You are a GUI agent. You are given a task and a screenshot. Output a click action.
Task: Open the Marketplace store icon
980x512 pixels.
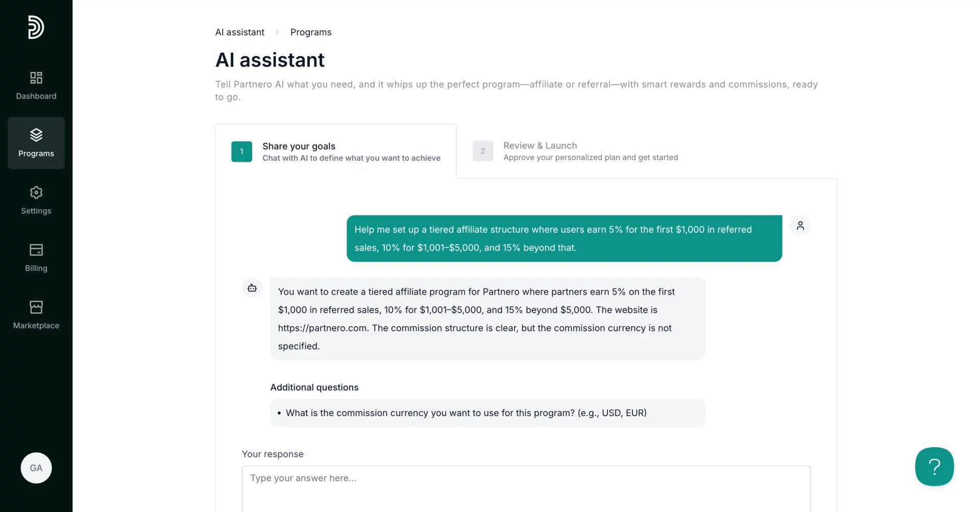click(x=36, y=307)
